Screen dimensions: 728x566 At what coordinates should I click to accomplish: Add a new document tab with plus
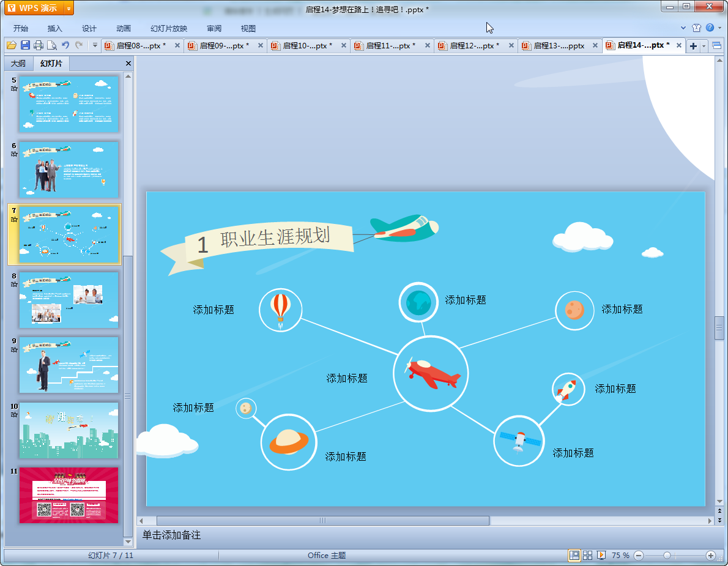693,46
